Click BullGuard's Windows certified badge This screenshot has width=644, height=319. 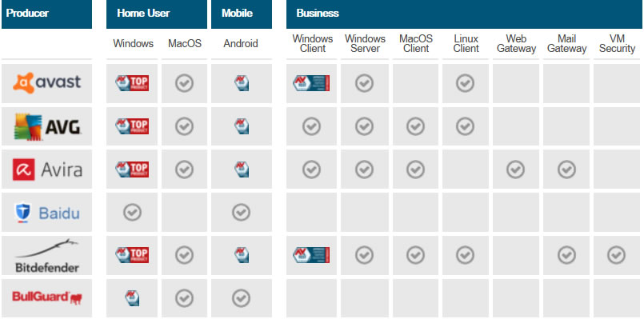point(132,298)
